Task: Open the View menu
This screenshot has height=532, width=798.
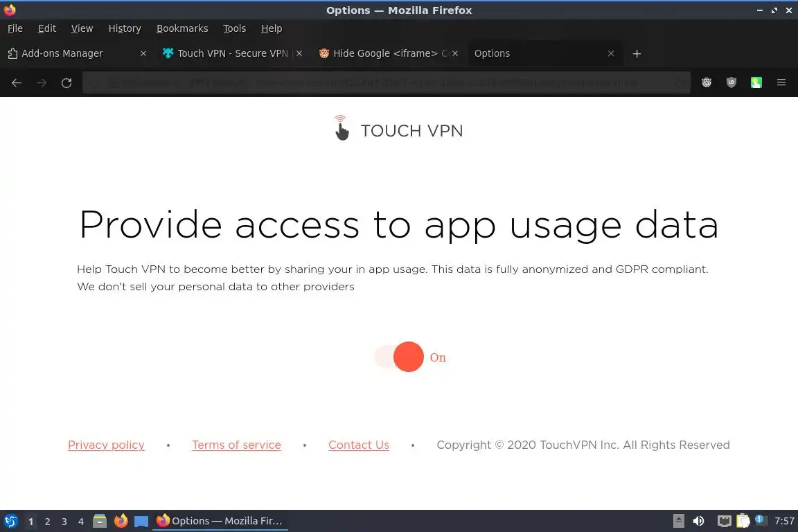Action: pos(82,28)
